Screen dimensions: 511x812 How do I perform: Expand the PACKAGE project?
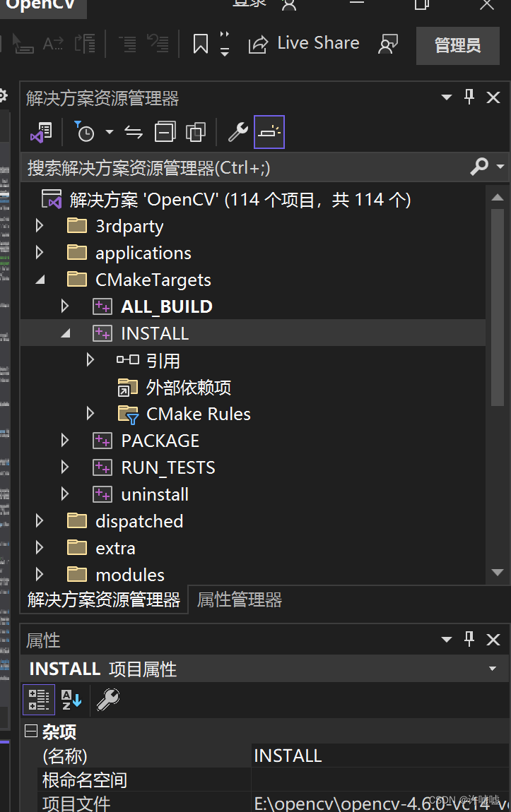coord(65,440)
